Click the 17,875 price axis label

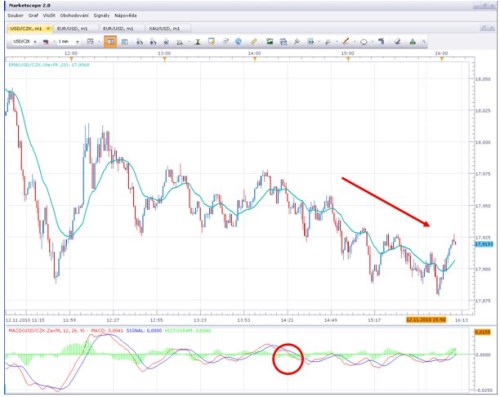tap(483, 300)
